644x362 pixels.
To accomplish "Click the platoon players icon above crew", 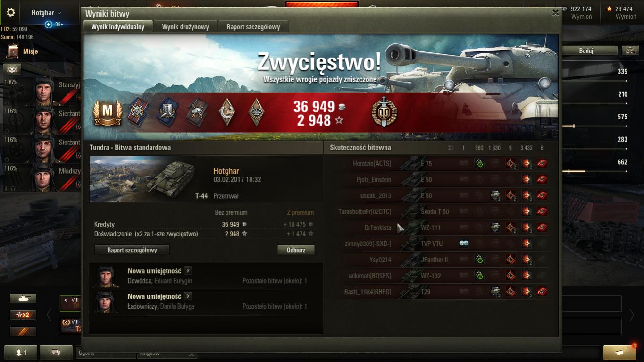I will [x=12, y=69].
